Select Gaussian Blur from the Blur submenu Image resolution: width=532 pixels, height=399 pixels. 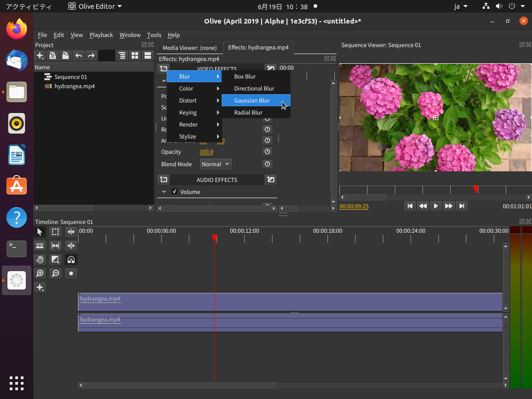click(252, 101)
